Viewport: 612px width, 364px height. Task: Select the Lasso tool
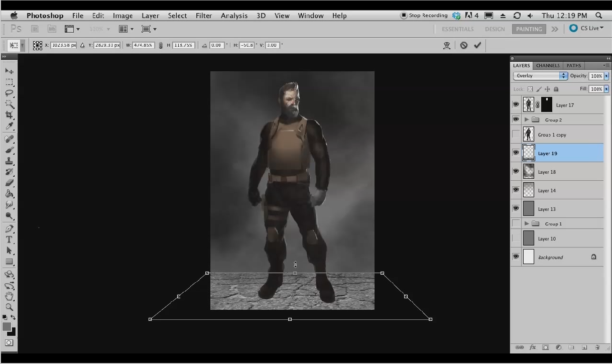pyautogui.click(x=9, y=93)
